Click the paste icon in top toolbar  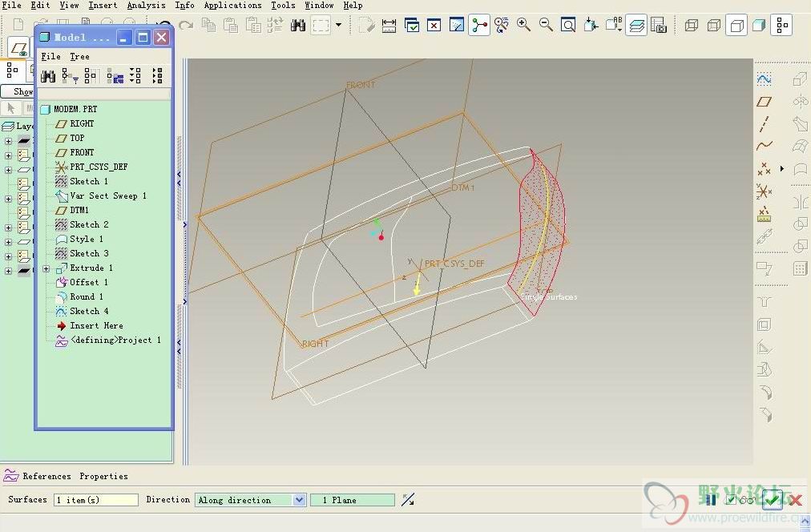pyautogui.click(x=231, y=25)
